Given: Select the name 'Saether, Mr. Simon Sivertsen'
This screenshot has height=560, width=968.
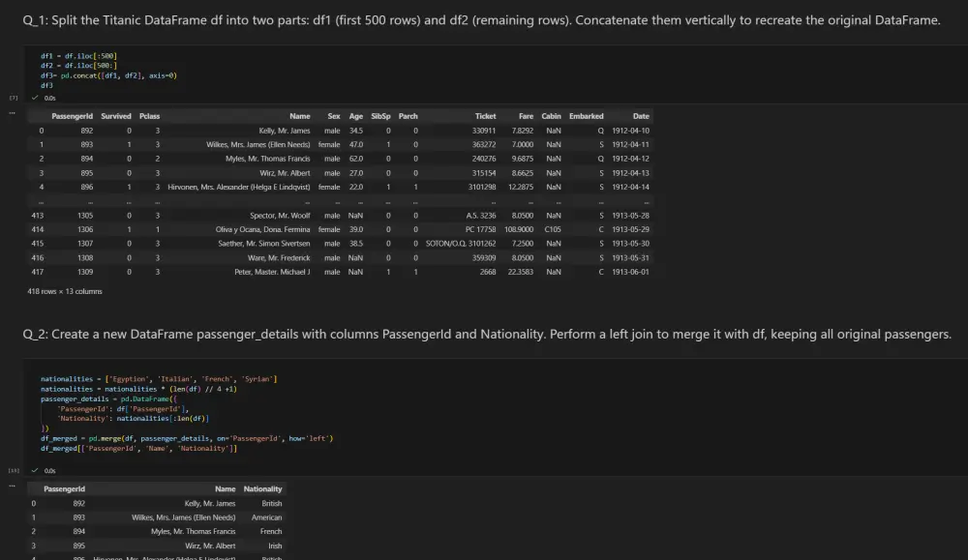Looking at the screenshot, I should [264, 244].
